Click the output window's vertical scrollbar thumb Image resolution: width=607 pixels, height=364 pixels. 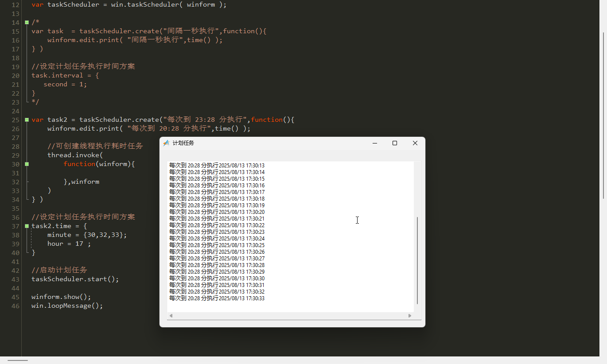417,260
